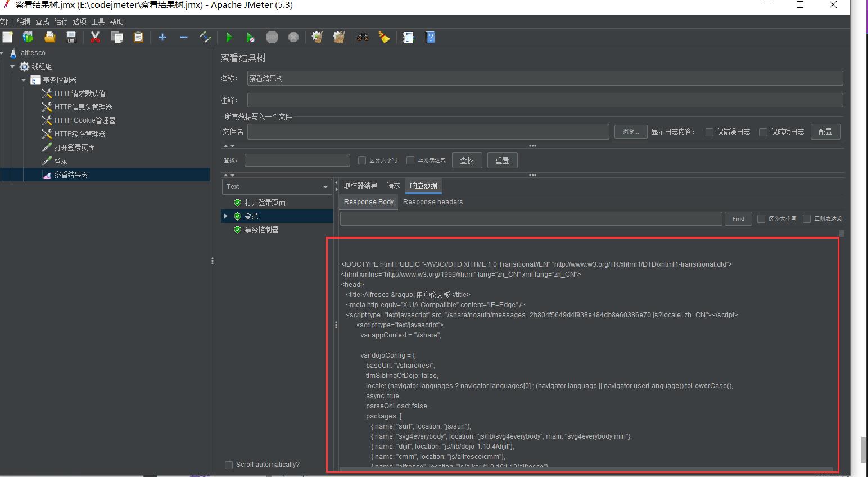The height and width of the screenshot is (477, 868).
Task: Open the Text renderer dropdown
Action: coord(277,187)
